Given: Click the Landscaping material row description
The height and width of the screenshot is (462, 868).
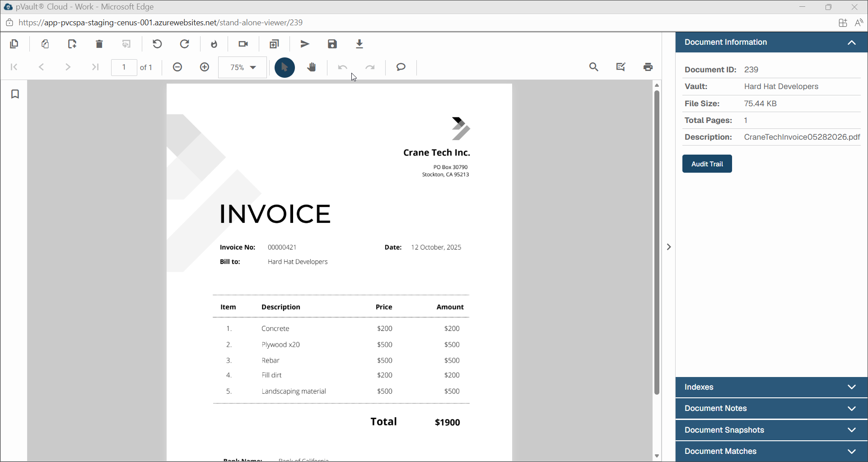Looking at the screenshot, I should coord(294,391).
